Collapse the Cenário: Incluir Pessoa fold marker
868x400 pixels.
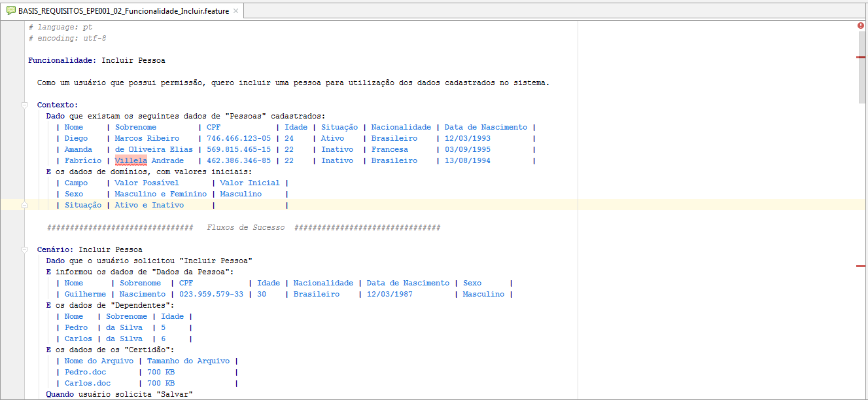tap(24, 249)
